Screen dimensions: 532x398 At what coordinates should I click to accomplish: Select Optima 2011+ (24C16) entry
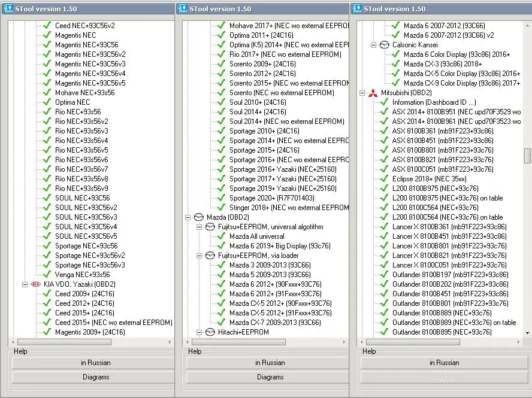pyautogui.click(x=261, y=35)
